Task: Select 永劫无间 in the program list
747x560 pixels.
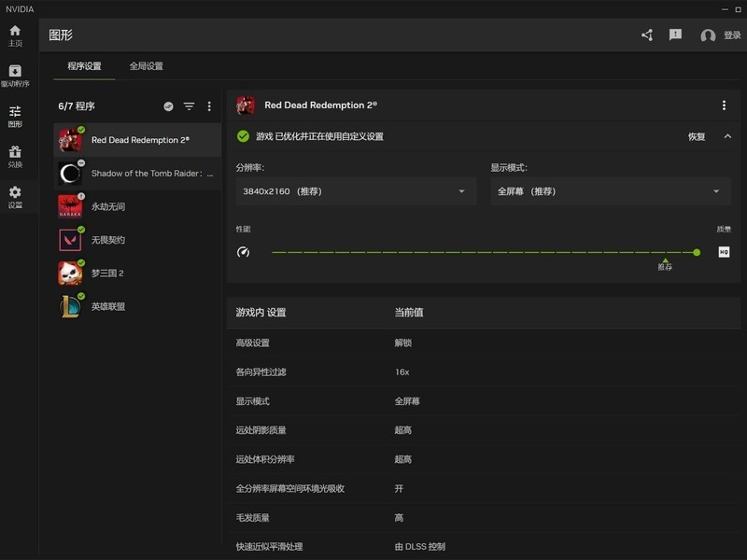Action: [137, 206]
